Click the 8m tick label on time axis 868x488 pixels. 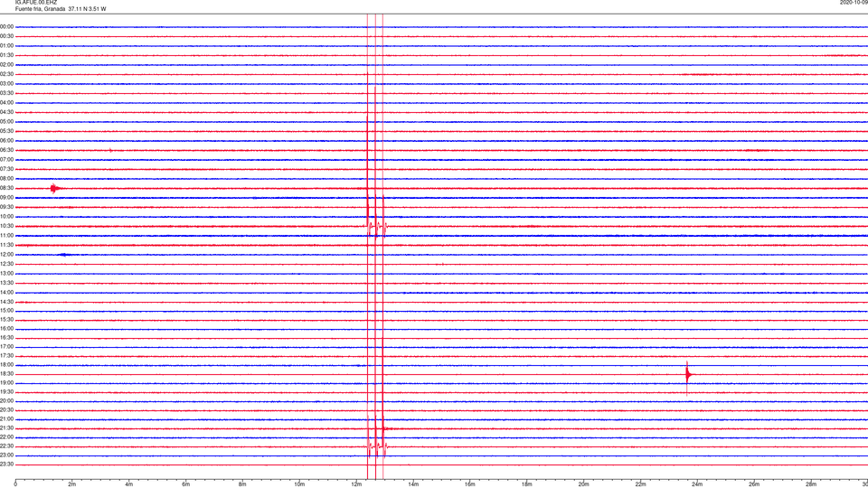coord(242,484)
